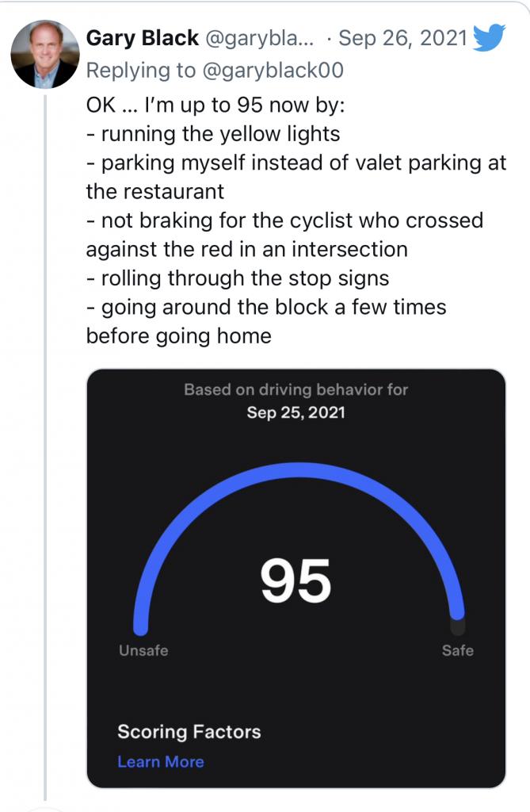Follow the @garyblack00 mention link
Image resolution: width=530 pixels, height=812 pixels.
coord(273,71)
